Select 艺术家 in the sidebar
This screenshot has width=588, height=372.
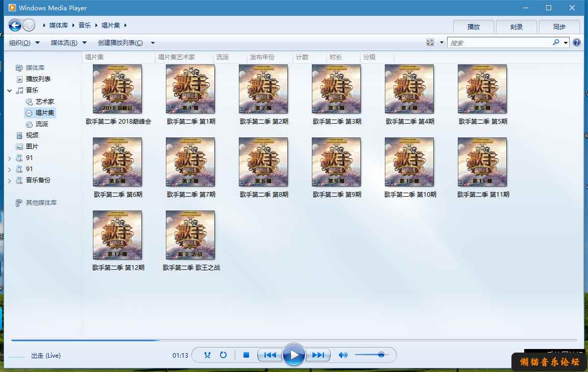pyautogui.click(x=44, y=102)
